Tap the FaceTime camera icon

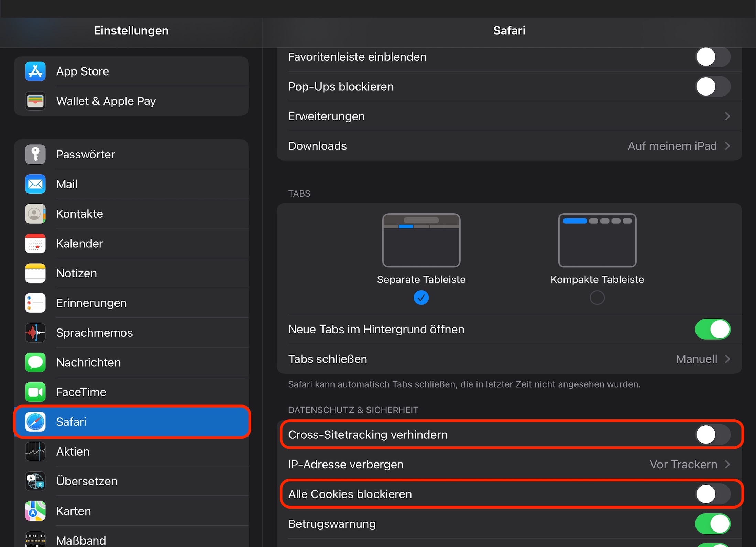(x=35, y=392)
